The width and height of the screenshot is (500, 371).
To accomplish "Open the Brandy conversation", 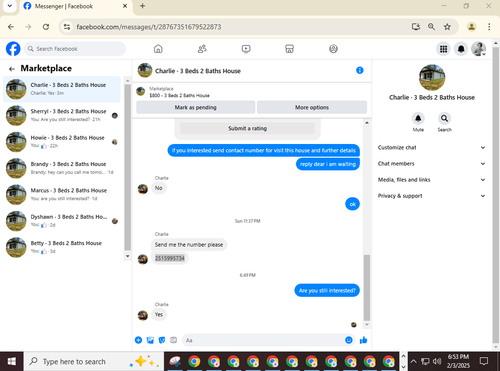I will point(62,168).
